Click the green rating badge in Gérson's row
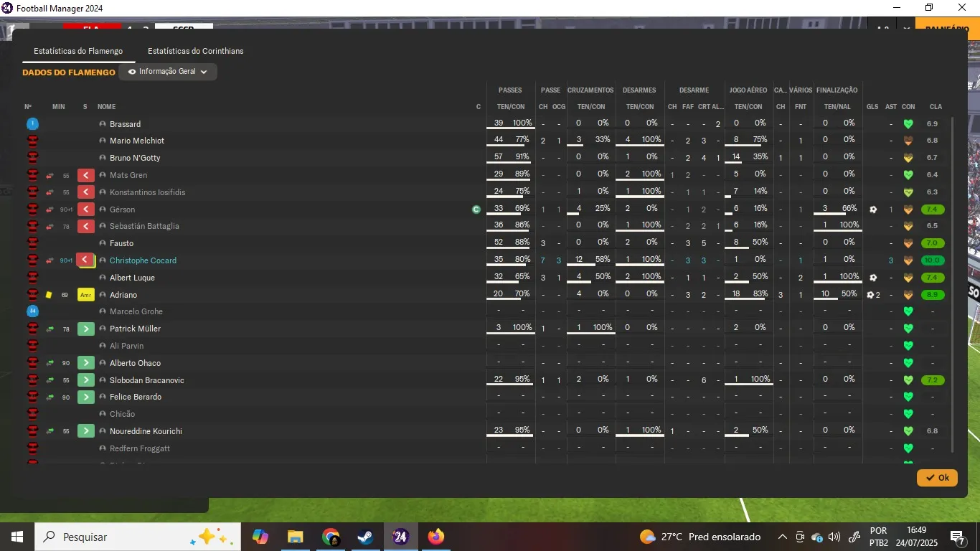This screenshot has height=551, width=980. 933,209
